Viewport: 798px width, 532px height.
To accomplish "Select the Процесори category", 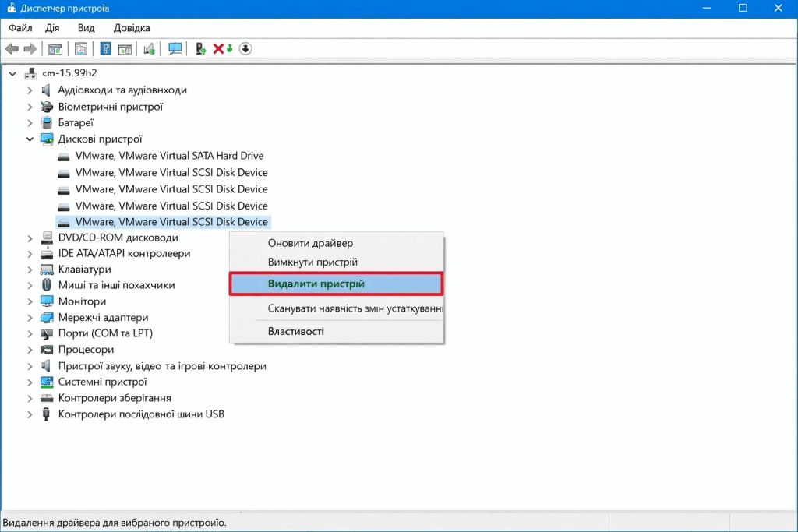I will point(87,350).
